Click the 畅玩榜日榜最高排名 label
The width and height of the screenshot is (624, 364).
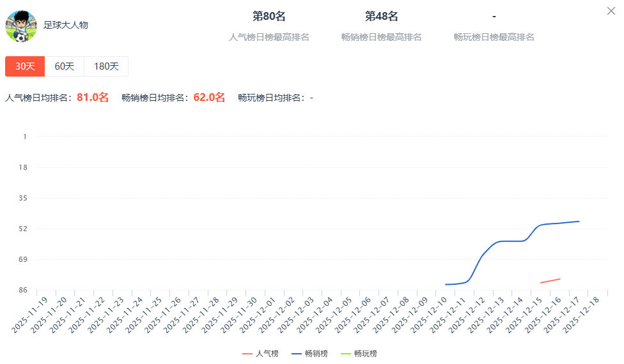coord(494,37)
